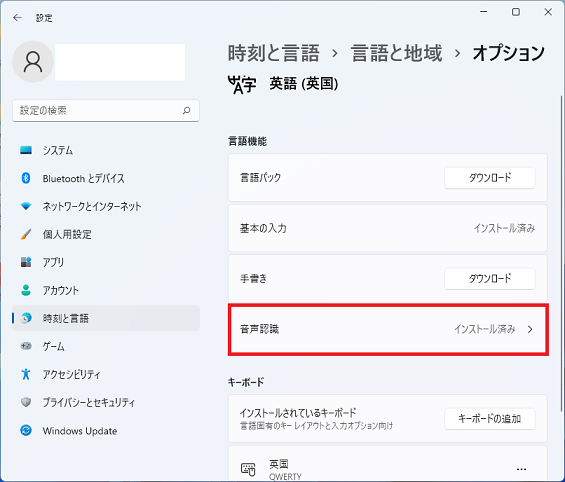Open the Windows Update icon
This screenshot has height=482, width=565.
click(x=26, y=430)
